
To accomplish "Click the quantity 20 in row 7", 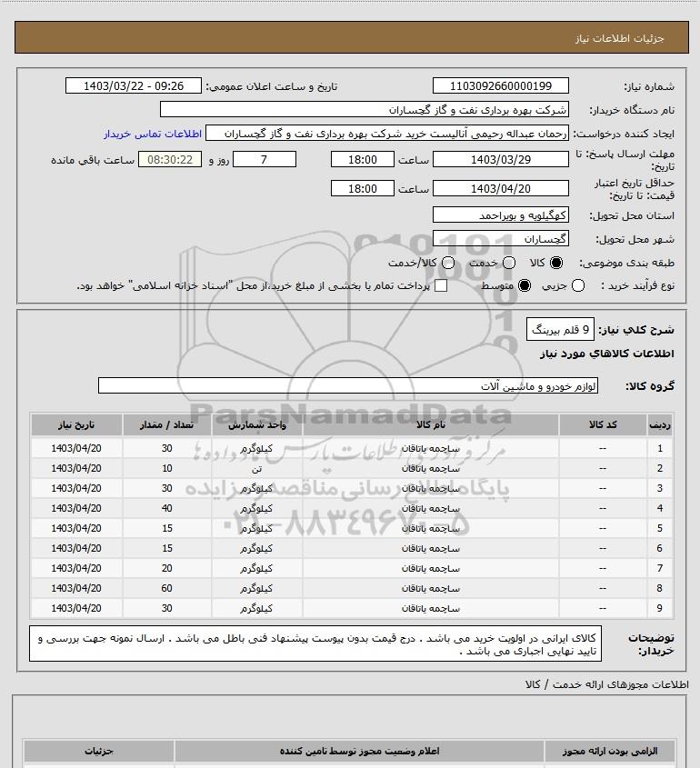I will [x=166, y=568].
